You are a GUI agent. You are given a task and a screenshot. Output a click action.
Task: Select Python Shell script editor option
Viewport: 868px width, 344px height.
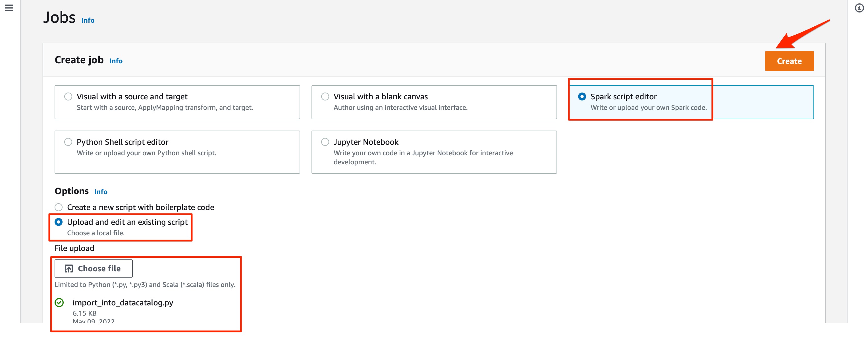[x=67, y=141]
